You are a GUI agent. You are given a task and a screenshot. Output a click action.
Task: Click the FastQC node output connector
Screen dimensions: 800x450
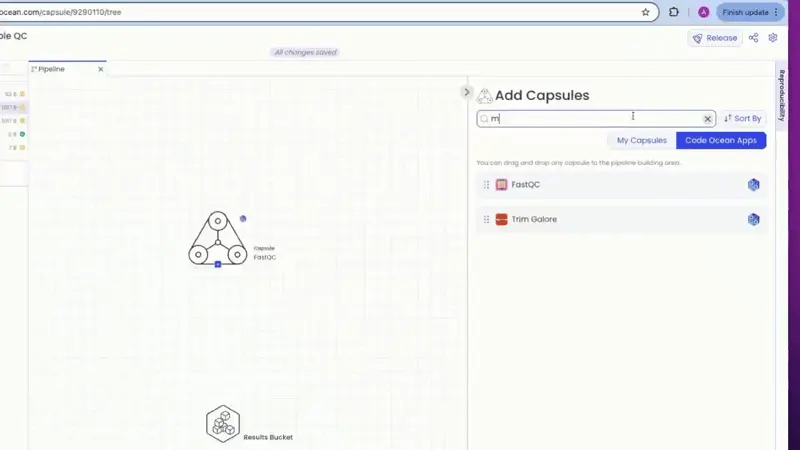[218, 264]
